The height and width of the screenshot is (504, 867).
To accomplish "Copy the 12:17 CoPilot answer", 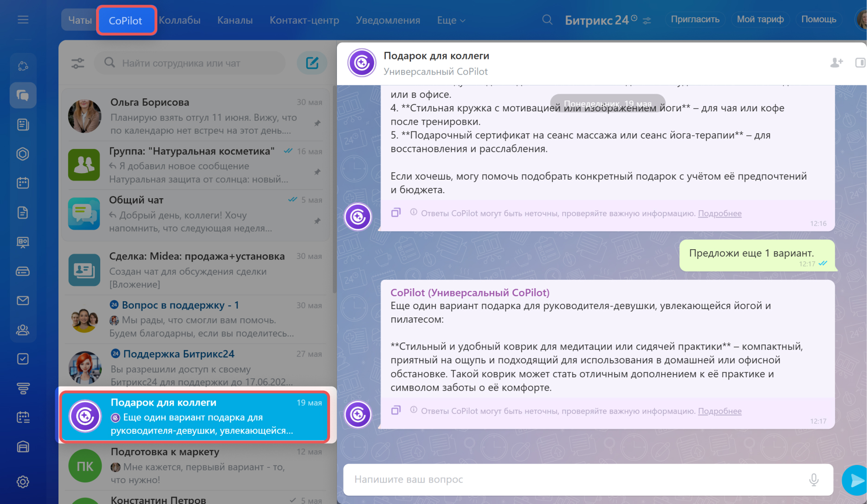I will click(396, 410).
